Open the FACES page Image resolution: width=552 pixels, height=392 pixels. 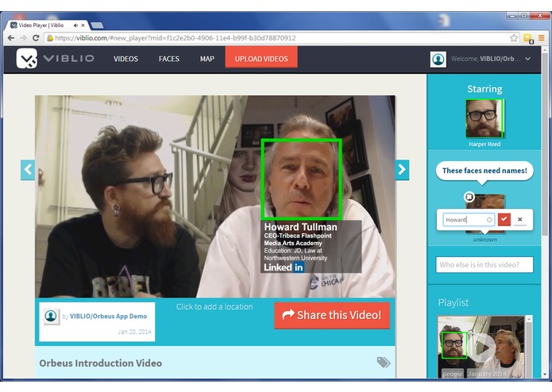[169, 59]
